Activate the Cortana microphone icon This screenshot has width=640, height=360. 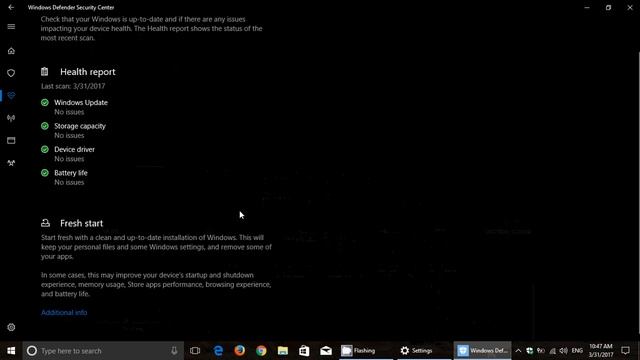174,351
